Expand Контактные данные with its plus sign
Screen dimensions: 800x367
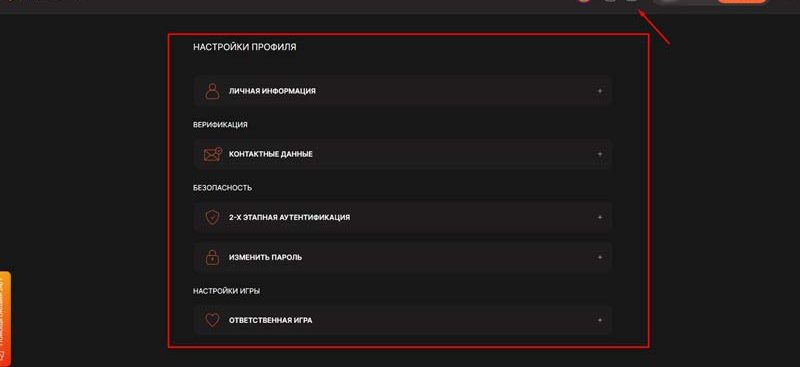pyautogui.click(x=600, y=154)
